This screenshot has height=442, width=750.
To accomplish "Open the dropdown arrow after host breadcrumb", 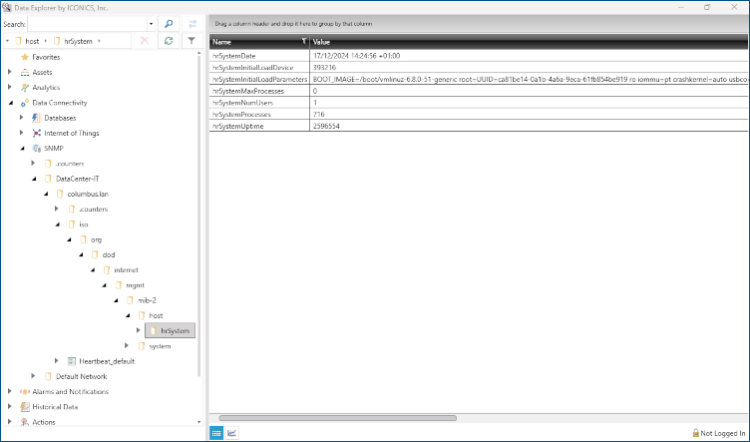I will pos(45,41).
